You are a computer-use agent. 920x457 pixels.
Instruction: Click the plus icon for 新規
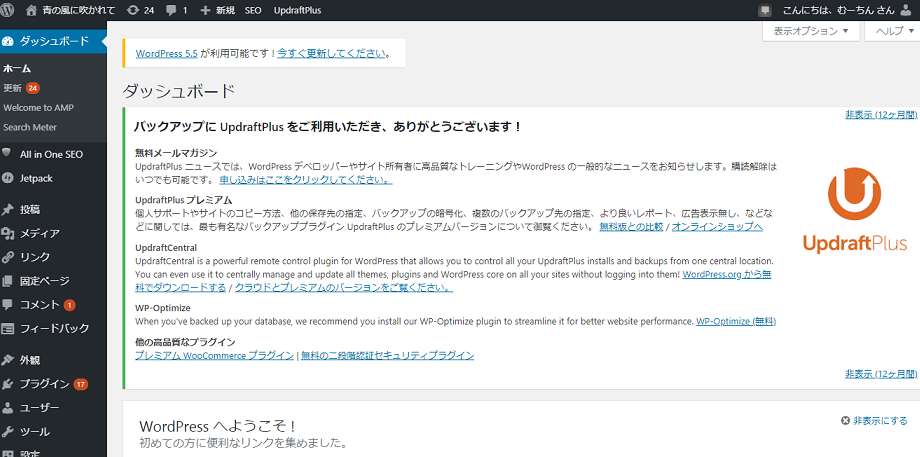[x=205, y=10]
